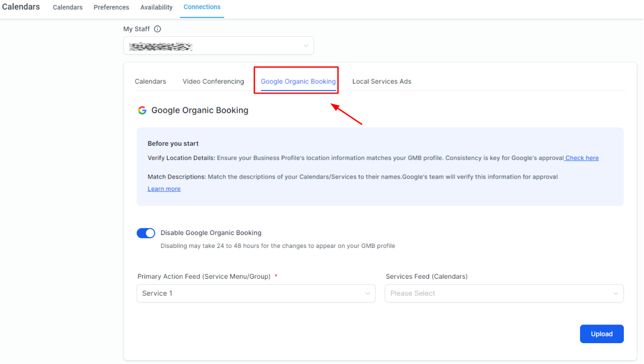Viewport: 644px width, 364px height.
Task: Click chevron arrow of Please Select field
Action: 615,294
